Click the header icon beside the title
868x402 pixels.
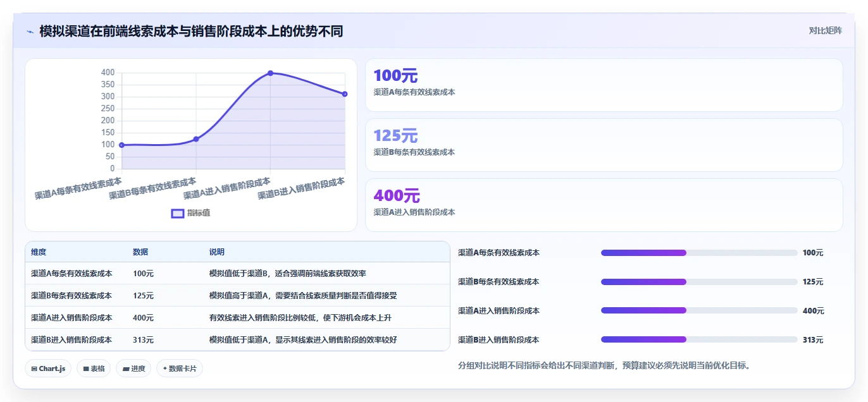click(30, 32)
